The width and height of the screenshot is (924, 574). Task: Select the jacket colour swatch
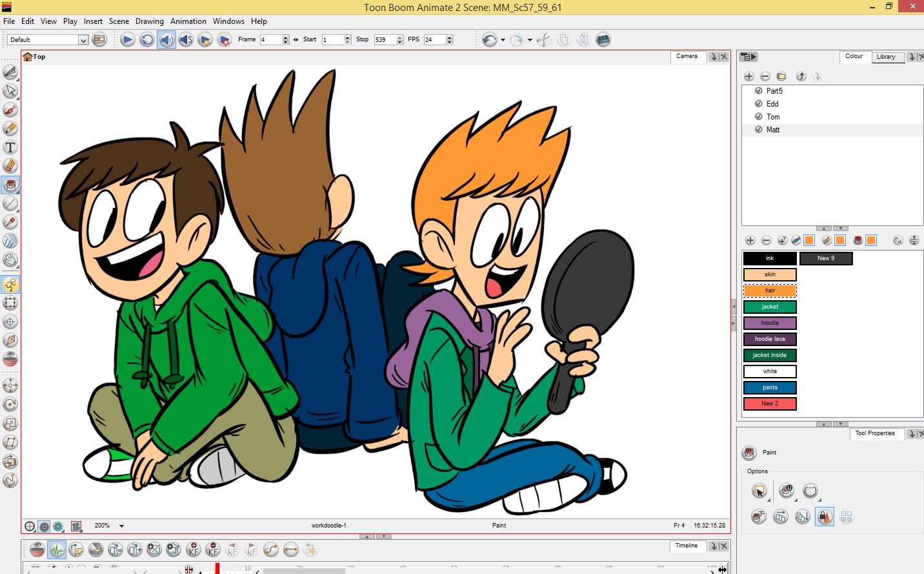[x=770, y=307]
